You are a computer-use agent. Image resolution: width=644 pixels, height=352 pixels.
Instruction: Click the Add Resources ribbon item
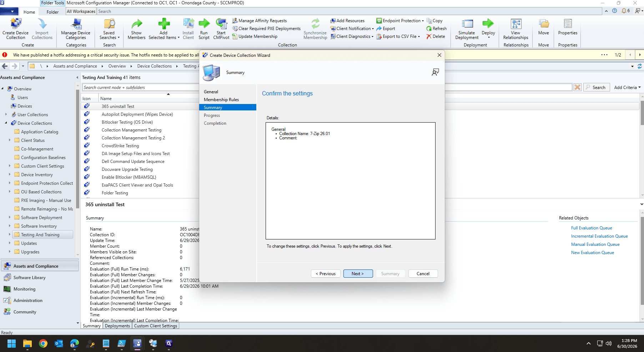347,21
